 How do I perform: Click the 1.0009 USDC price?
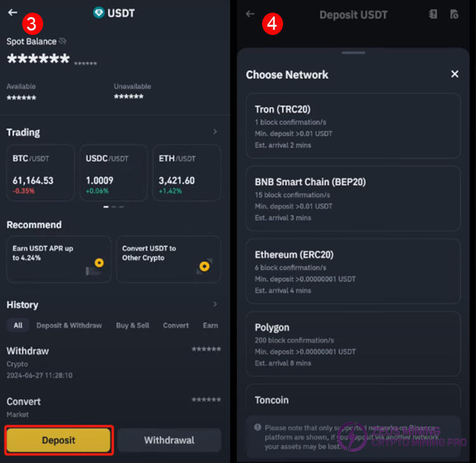click(x=100, y=180)
